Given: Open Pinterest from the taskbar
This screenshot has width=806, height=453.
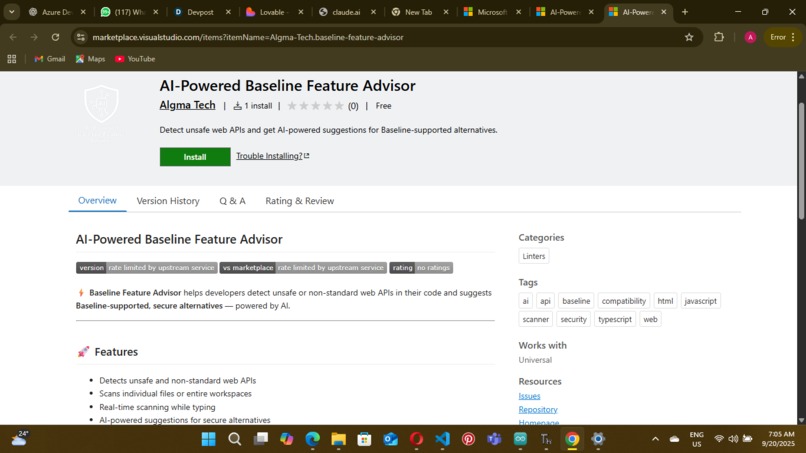Looking at the screenshot, I should 468,439.
